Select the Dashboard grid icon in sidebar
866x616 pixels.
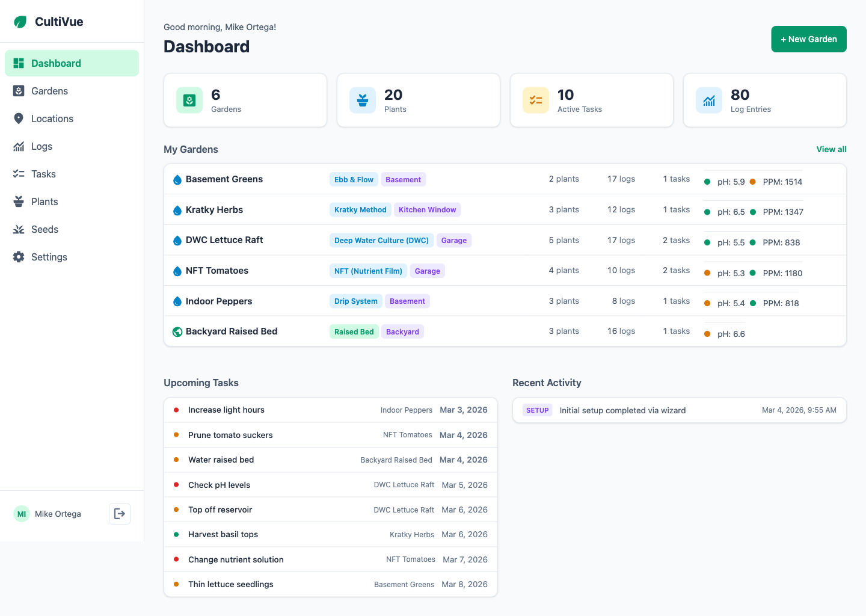(19, 63)
